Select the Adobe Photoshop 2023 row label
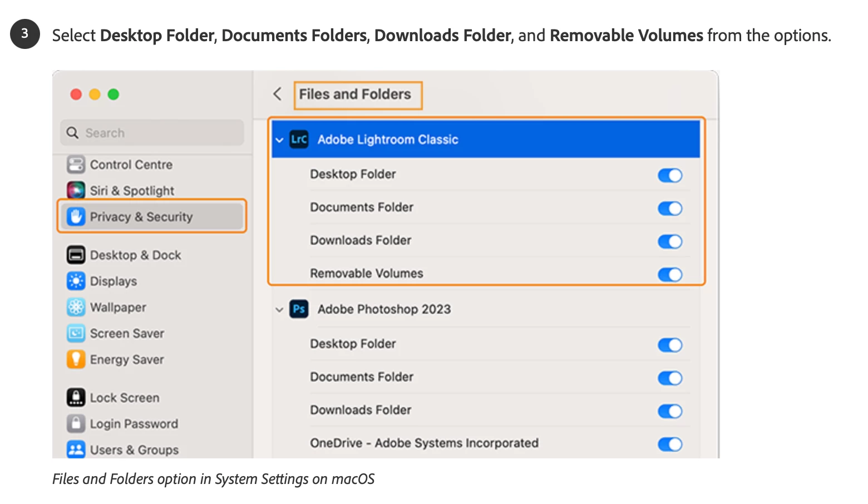 [x=384, y=309]
